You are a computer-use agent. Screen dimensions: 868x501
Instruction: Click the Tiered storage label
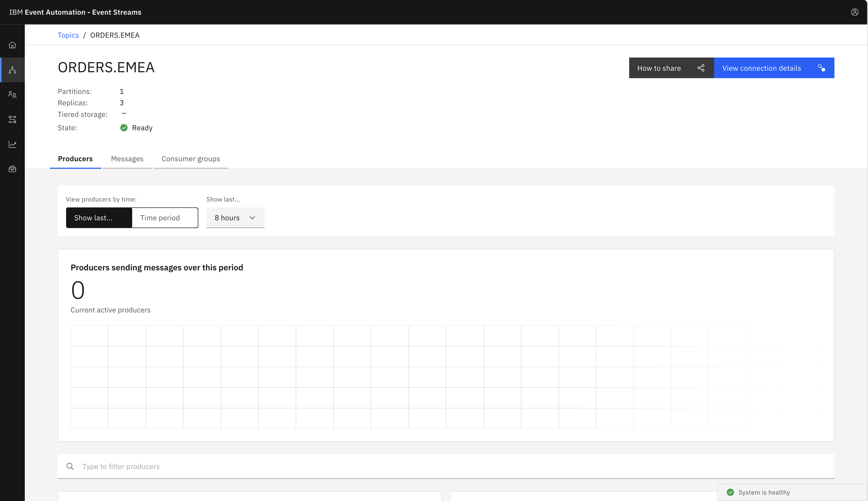click(x=83, y=114)
